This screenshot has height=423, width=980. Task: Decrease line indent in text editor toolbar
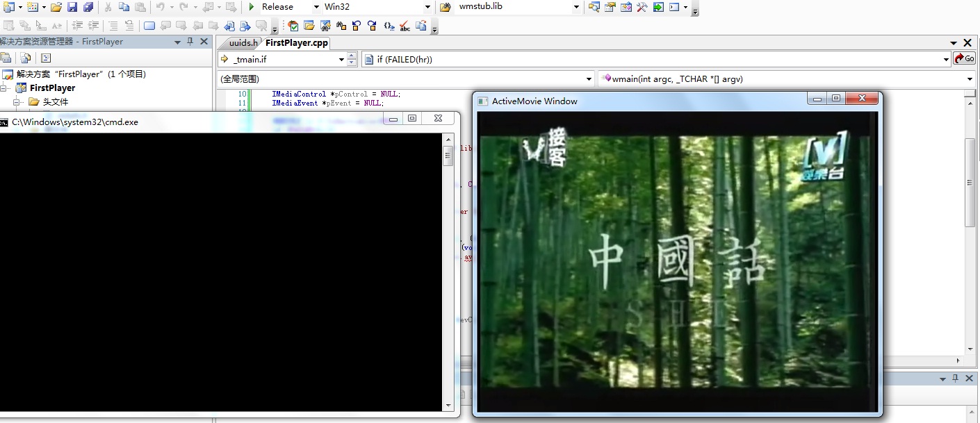click(x=77, y=26)
